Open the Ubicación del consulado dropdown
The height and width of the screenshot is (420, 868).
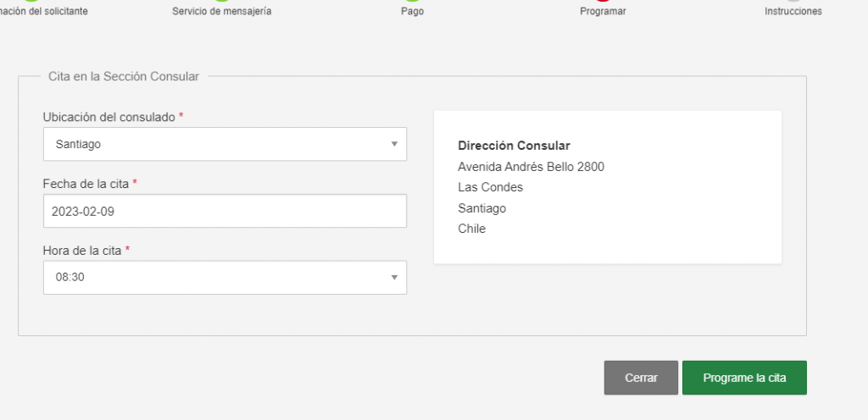pyautogui.click(x=225, y=144)
